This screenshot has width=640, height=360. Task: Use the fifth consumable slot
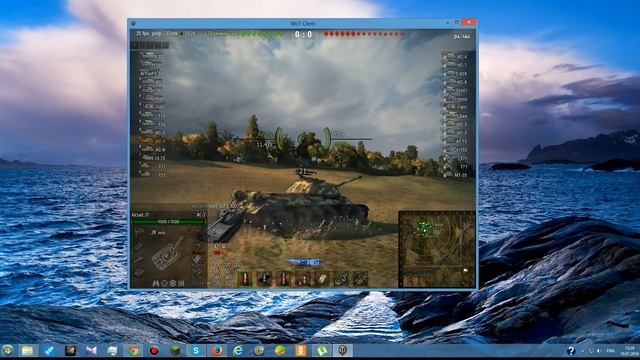(322, 278)
